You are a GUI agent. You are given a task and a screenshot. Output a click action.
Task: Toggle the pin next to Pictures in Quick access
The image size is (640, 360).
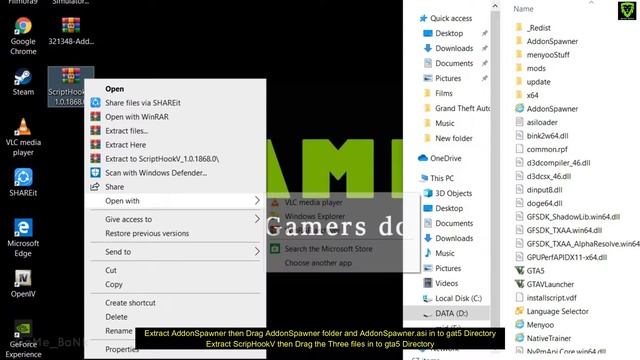(x=484, y=78)
